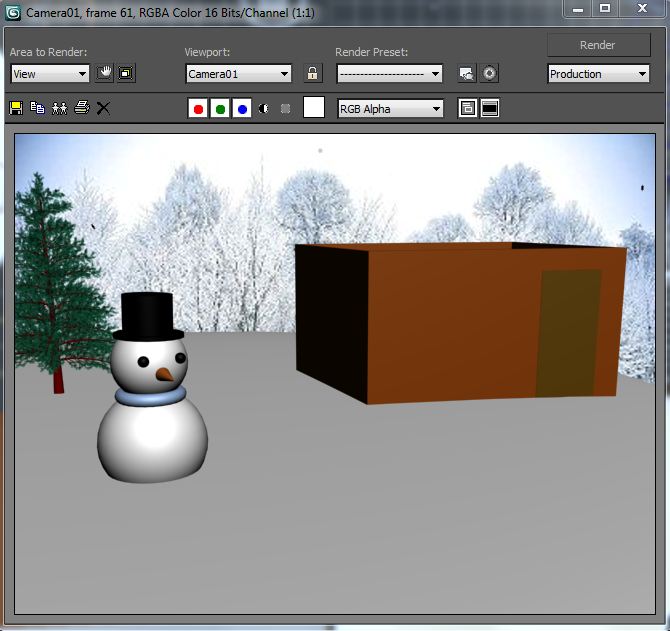Maximize the rendered frame window
The height and width of the screenshot is (631, 670).
point(605,8)
